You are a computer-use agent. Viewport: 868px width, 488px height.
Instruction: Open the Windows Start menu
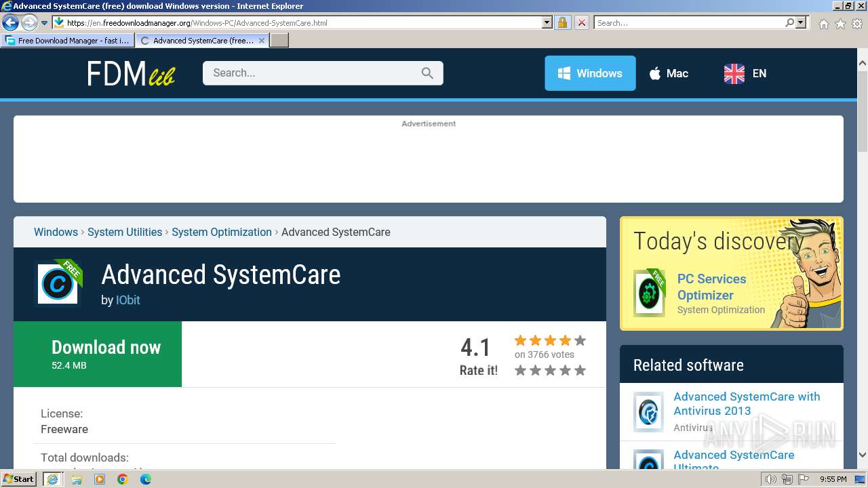click(19, 479)
